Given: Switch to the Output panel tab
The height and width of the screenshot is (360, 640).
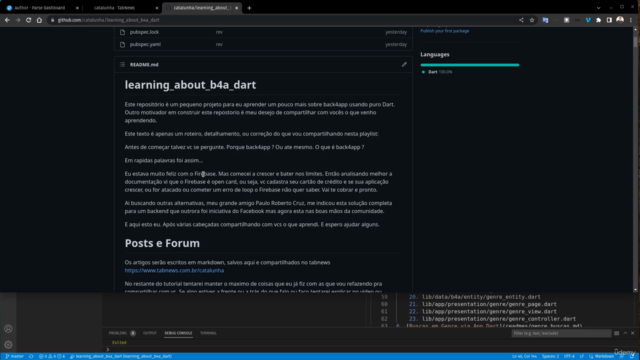Looking at the screenshot, I should [150, 333].
